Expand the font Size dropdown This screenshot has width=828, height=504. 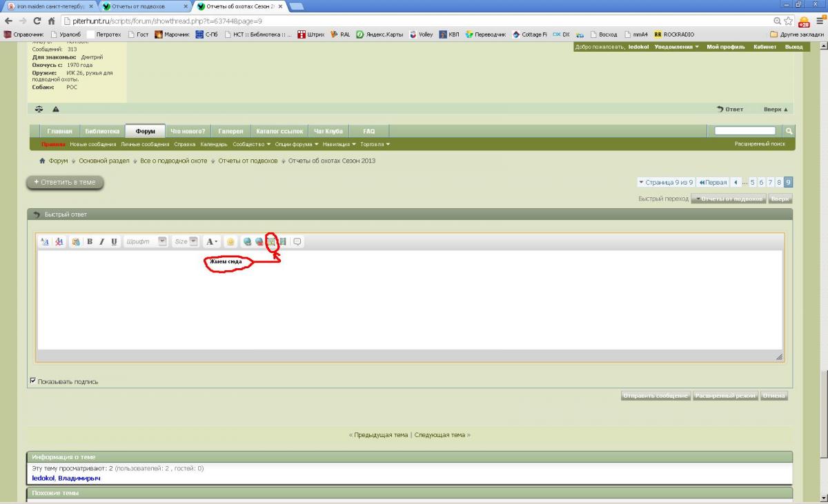(x=185, y=242)
